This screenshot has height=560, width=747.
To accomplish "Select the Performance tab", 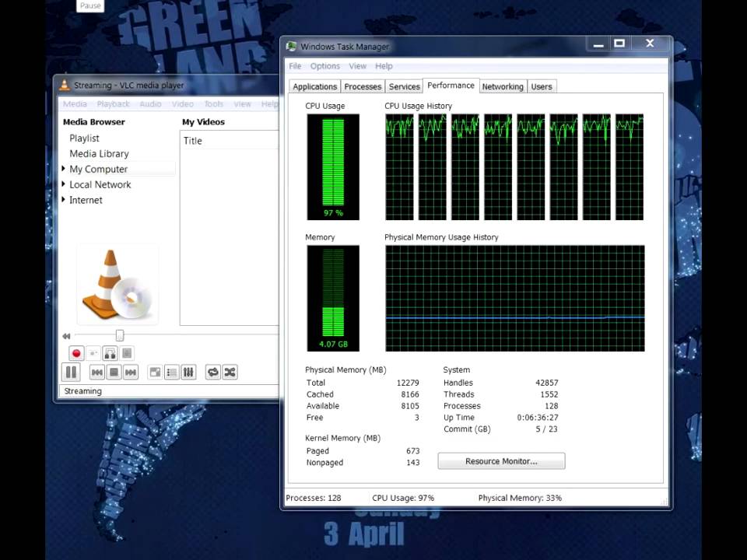I will click(x=451, y=86).
